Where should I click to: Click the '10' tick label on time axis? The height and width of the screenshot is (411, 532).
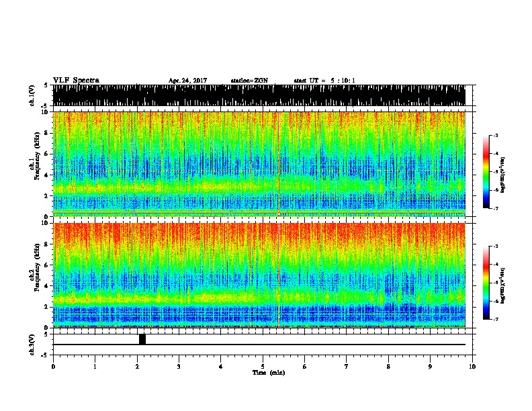(472, 367)
